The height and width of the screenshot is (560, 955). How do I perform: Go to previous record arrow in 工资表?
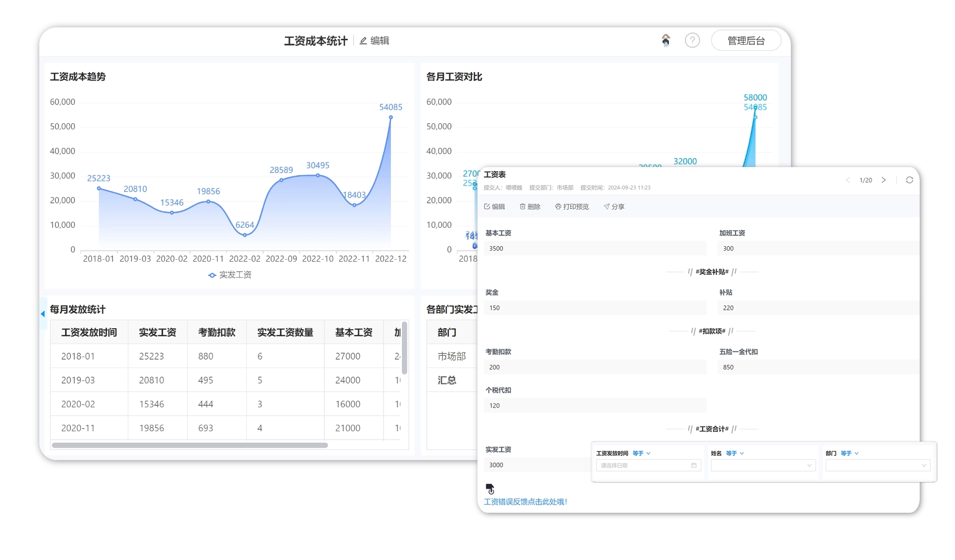848,180
